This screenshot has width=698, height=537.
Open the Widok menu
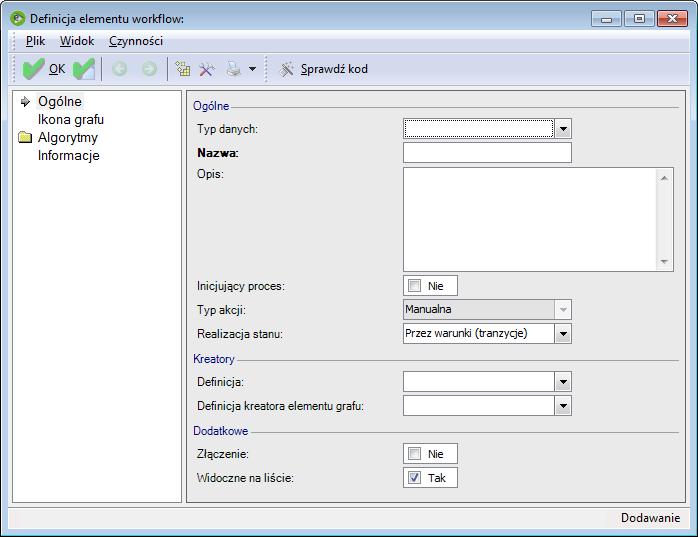coord(77,41)
